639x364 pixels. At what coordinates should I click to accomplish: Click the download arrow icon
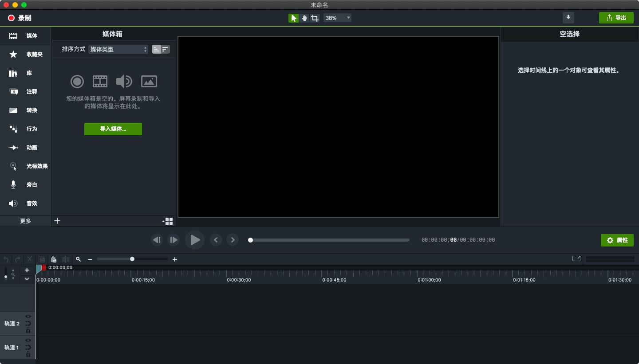tap(568, 18)
